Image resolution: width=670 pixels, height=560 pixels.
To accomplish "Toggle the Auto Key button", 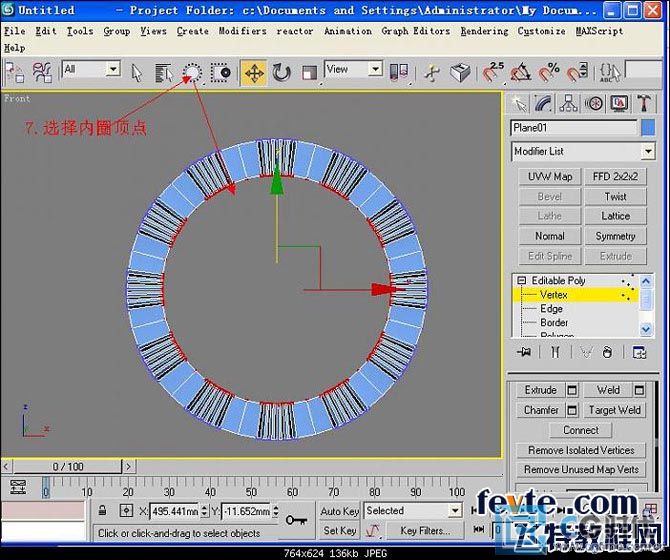I will 339,511.
